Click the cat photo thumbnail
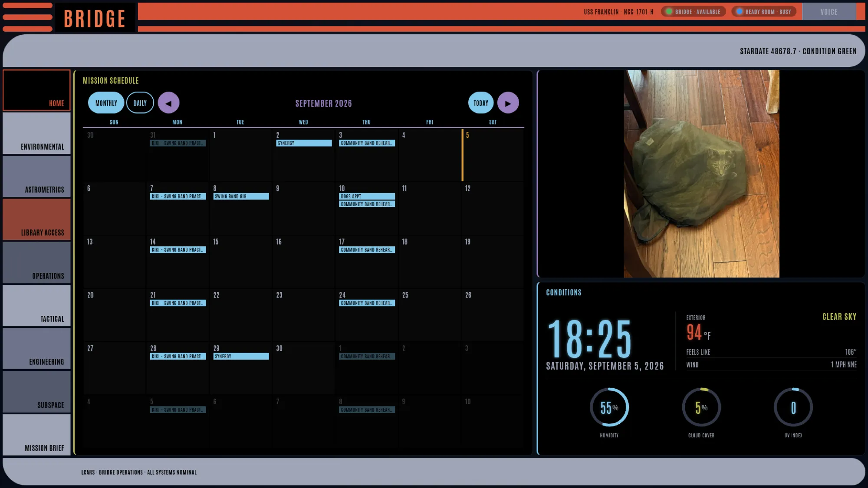This screenshot has height=488, width=868. [x=701, y=174]
